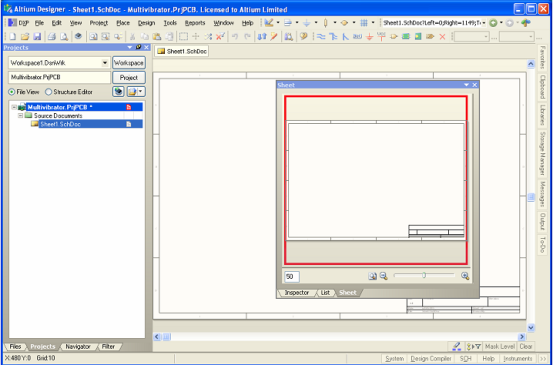Screen dimensions: 553x365
Task: Switch to the Inspector tab
Action: (296, 293)
